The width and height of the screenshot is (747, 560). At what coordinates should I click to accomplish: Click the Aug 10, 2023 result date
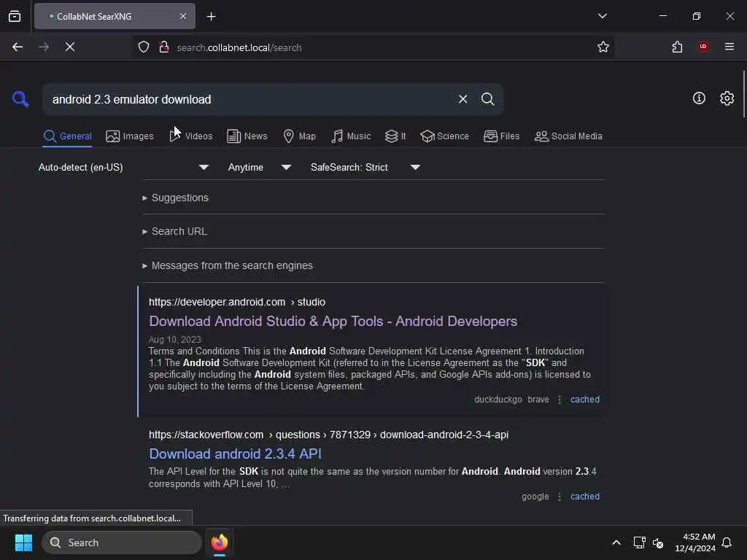175,340
